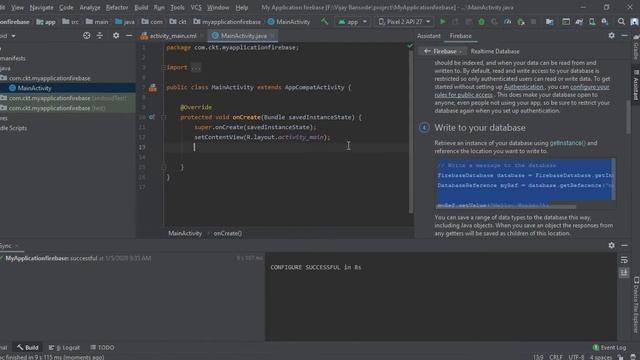This screenshot has height=360, width=640.
Task: Click scroll-to-end icon in build output
Action: click(x=624, y=273)
